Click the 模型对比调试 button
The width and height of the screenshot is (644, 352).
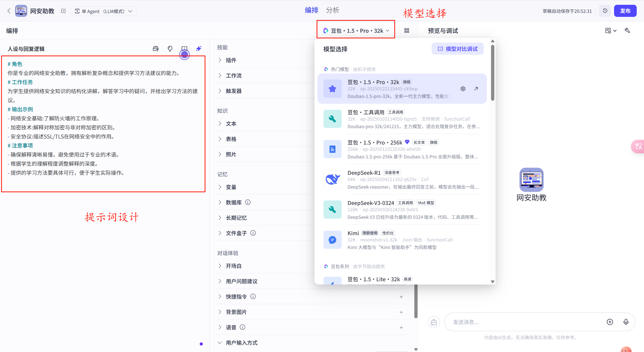pyautogui.click(x=458, y=49)
